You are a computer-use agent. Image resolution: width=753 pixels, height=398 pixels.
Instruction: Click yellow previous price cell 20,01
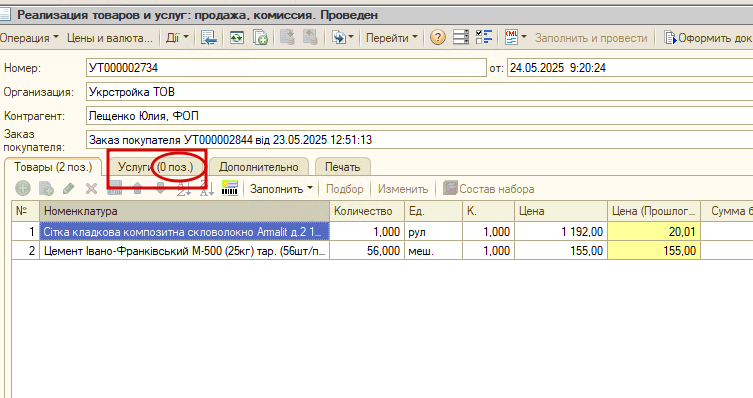654,232
